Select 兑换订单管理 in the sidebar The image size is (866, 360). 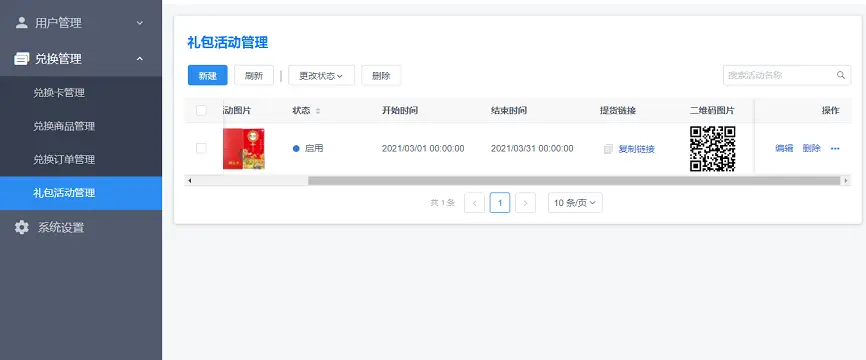(81, 160)
